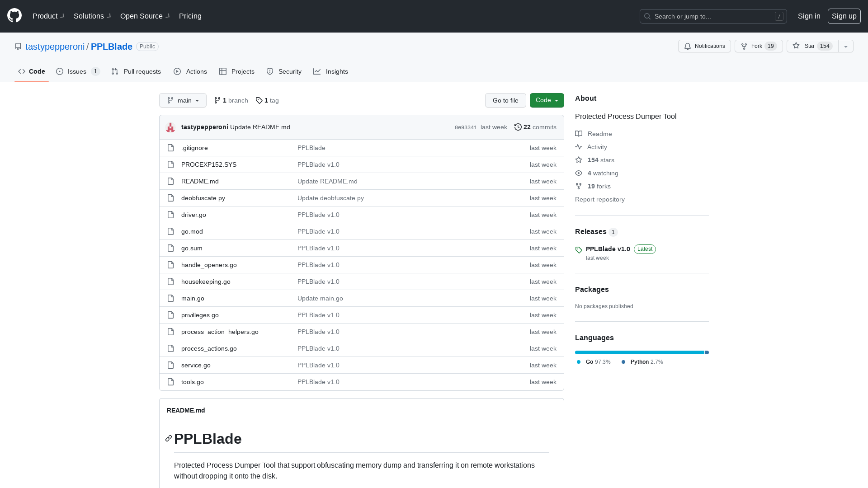Open the Issues tab
This screenshot has height=488, width=868.
[78, 71]
